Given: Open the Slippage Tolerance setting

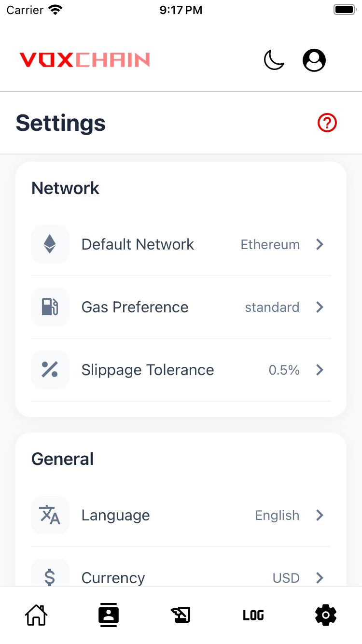Looking at the screenshot, I should 147,370.
